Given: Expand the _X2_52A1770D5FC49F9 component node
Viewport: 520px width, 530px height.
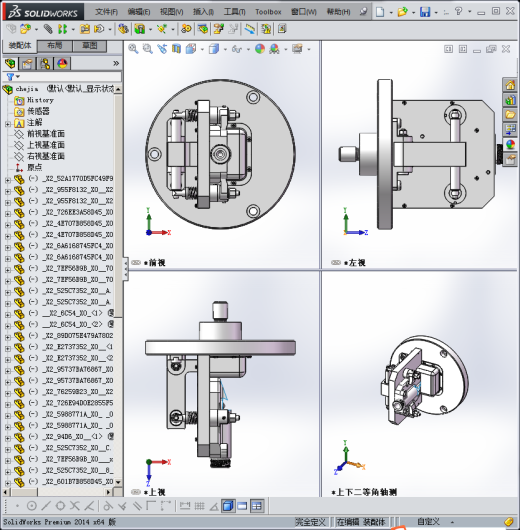Looking at the screenshot, I should (7, 180).
